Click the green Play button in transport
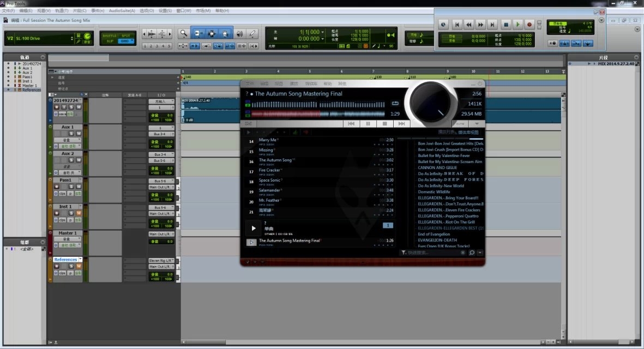The width and height of the screenshot is (644, 349). point(518,25)
